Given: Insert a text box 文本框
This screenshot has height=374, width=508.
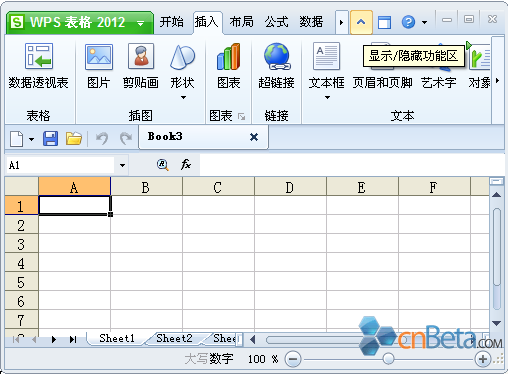Looking at the screenshot, I should point(326,66).
